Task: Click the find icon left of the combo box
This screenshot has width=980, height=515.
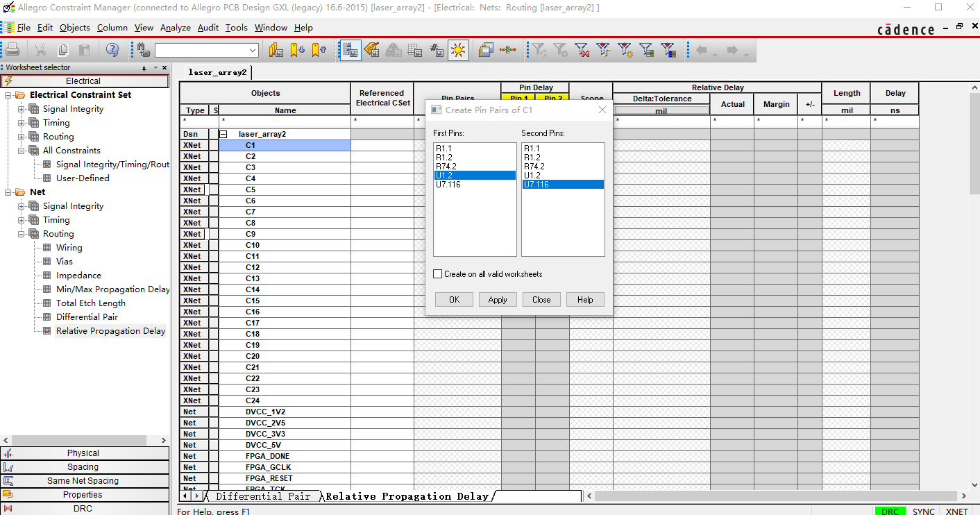Action: click(x=144, y=50)
